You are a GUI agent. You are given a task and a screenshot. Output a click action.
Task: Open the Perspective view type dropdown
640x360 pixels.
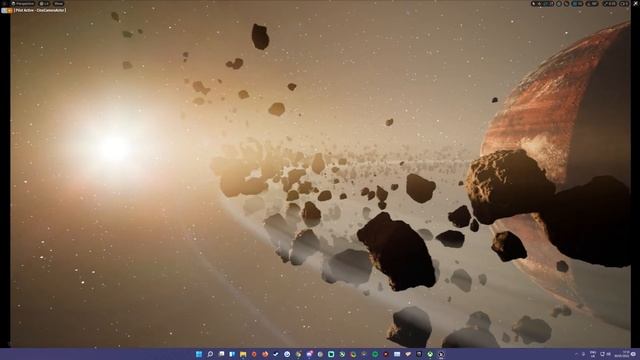tap(23, 4)
